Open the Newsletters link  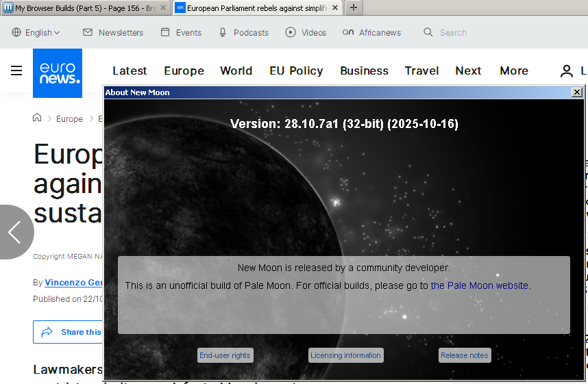click(x=113, y=32)
